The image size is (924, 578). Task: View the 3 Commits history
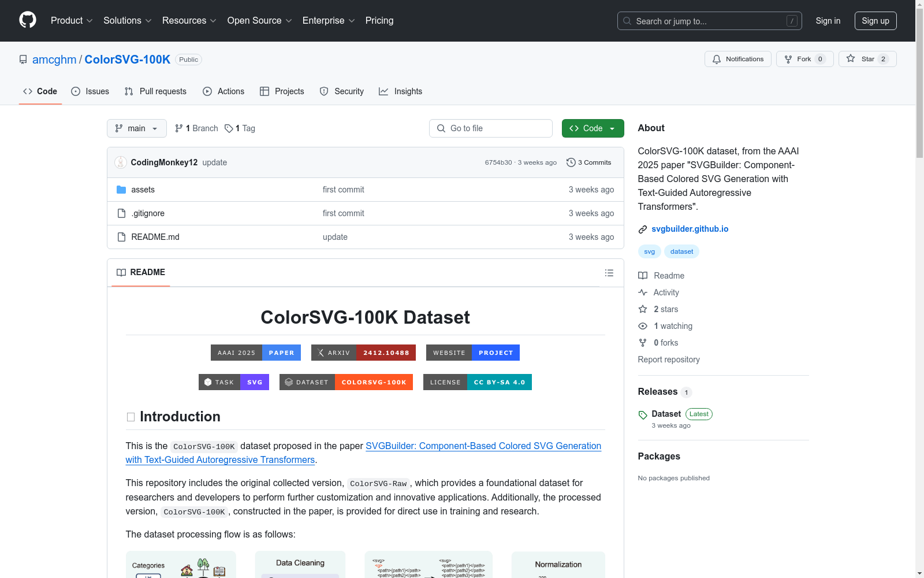[x=589, y=162]
